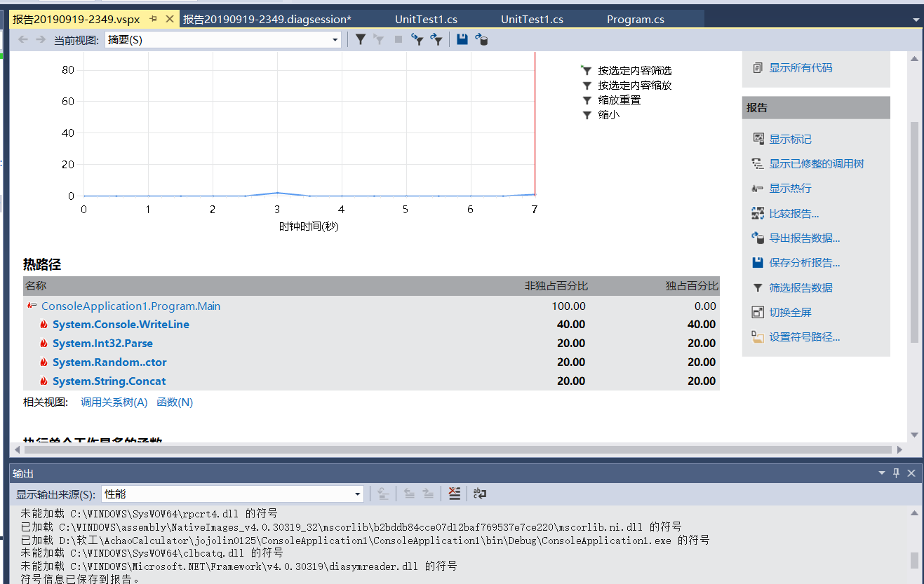Click the output panel vertical scrollbar
Image resolution: width=924 pixels, height=584 pixels.
click(x=914, y=559)
